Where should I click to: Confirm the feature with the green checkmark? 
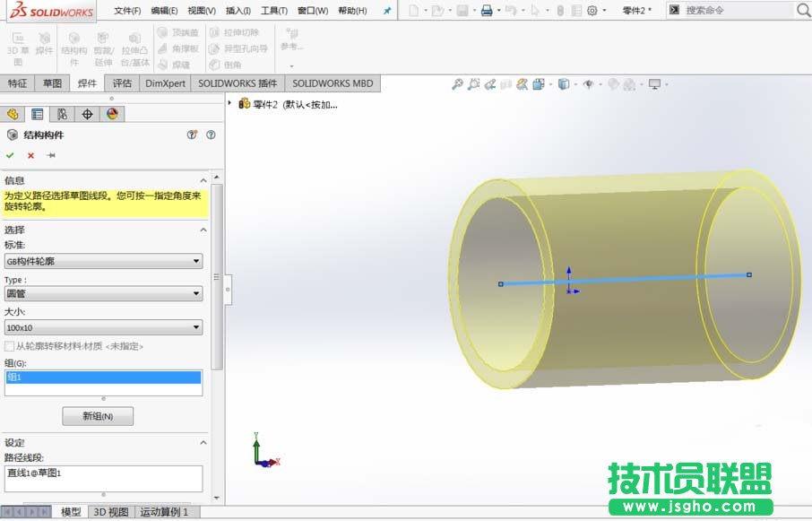pos(10,154)
